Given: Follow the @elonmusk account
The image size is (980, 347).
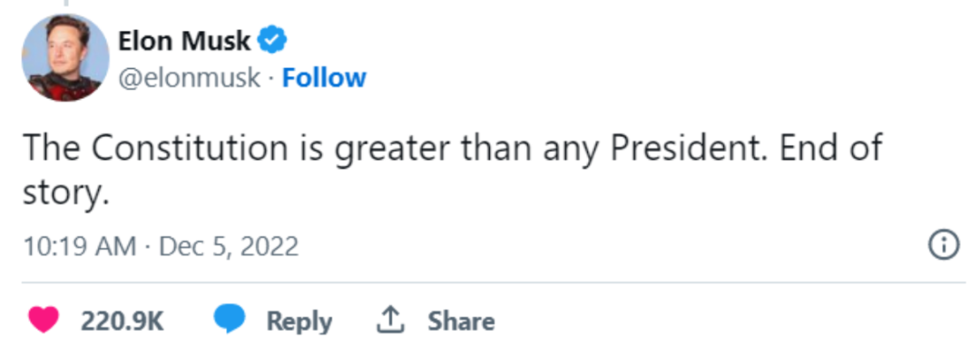Looking at the screenshot, I should pyautogui.click(x=324, y=78).
